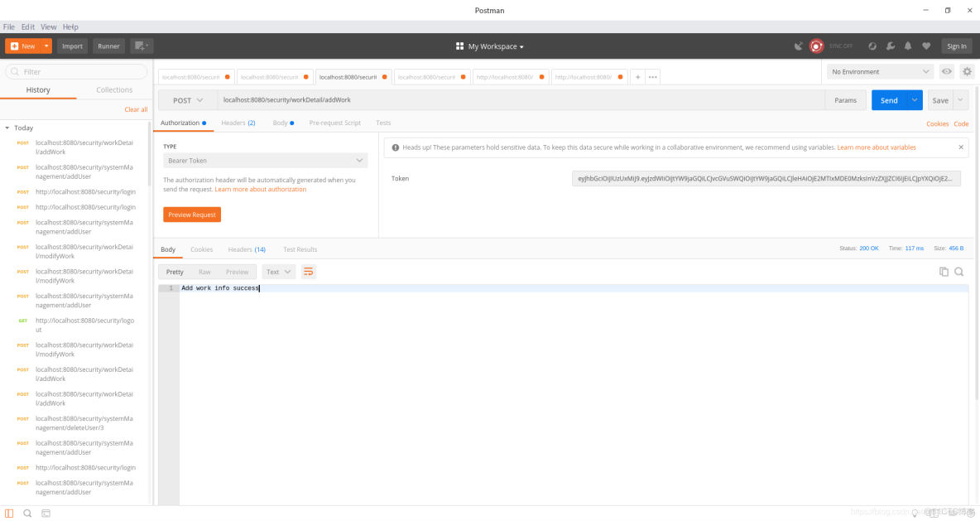980x521 pixels.
Task: Open the notifications bell
Action: [908, 46]
